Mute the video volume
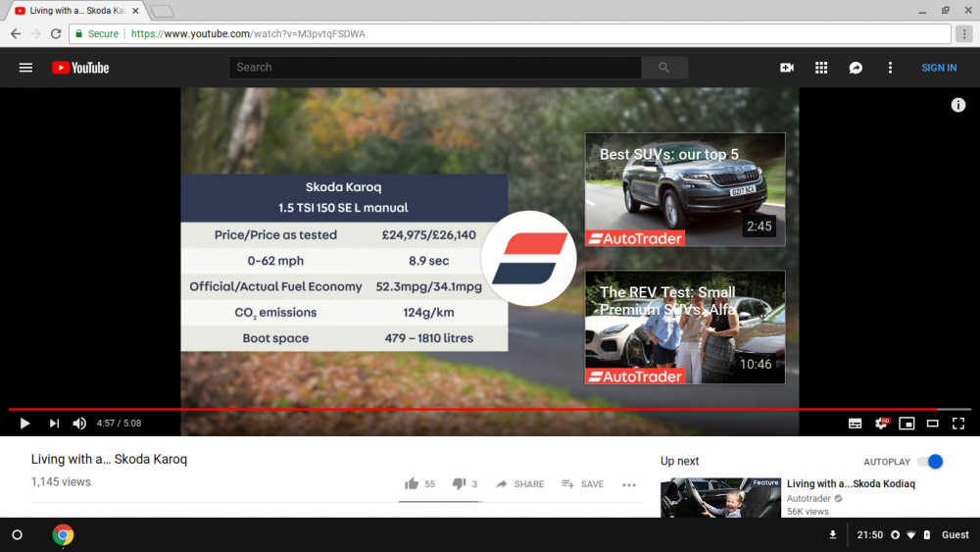980x552 pixels. tap(79, 424)
